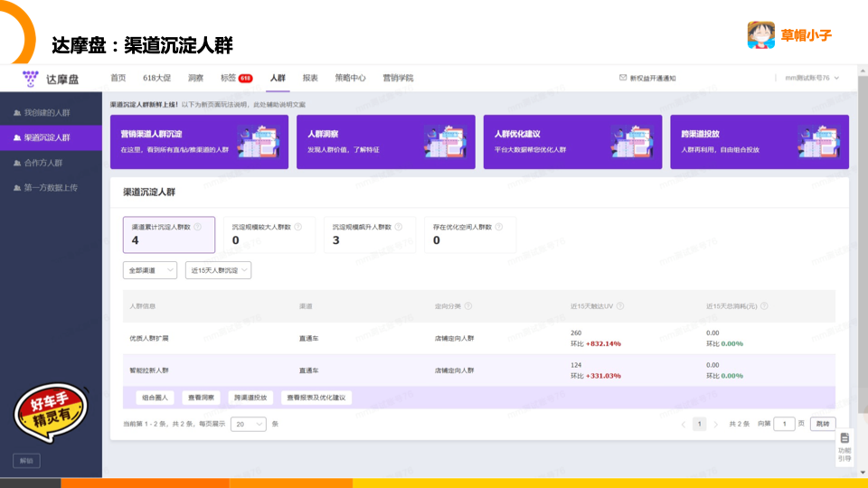Click help icon beside 沉淀规模较大人群数
The height and width of the screenshot is (488, 868).
point(298,227)
